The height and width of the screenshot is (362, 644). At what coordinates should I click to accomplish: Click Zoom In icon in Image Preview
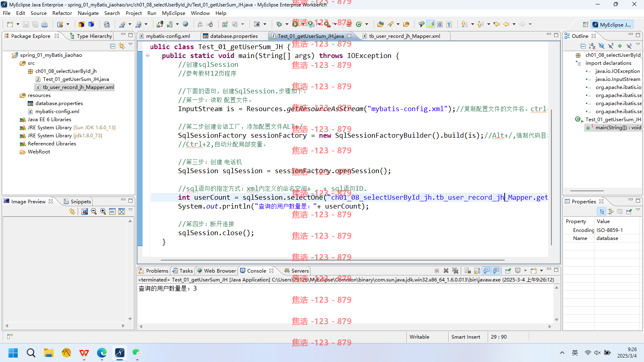pos(103,211)
